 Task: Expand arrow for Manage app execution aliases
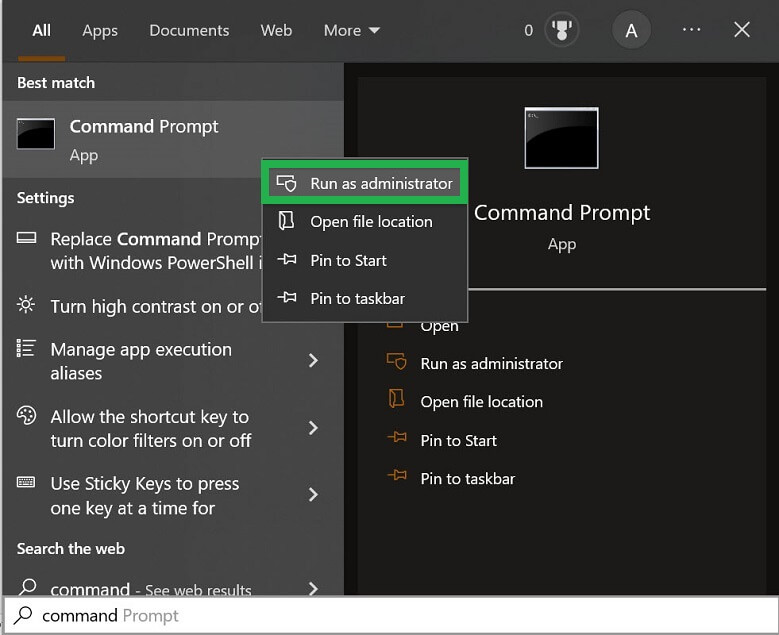point(313,361)
